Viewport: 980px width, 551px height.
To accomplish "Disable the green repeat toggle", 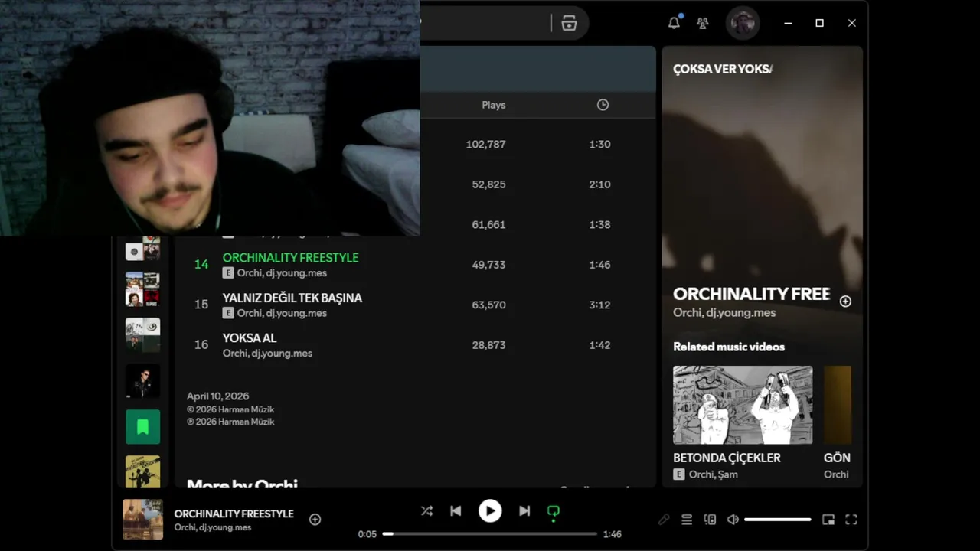I will pos(554,511).
